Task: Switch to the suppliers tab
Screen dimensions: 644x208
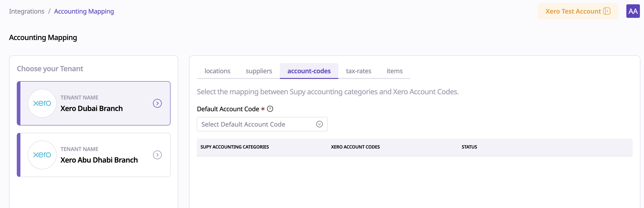Action: coord(259,71)
